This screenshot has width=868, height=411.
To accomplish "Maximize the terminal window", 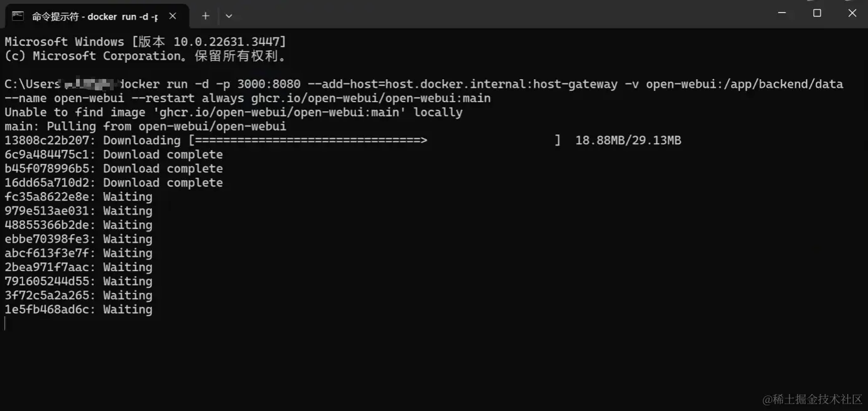I will pyautogui.click(x=817, y=13).
